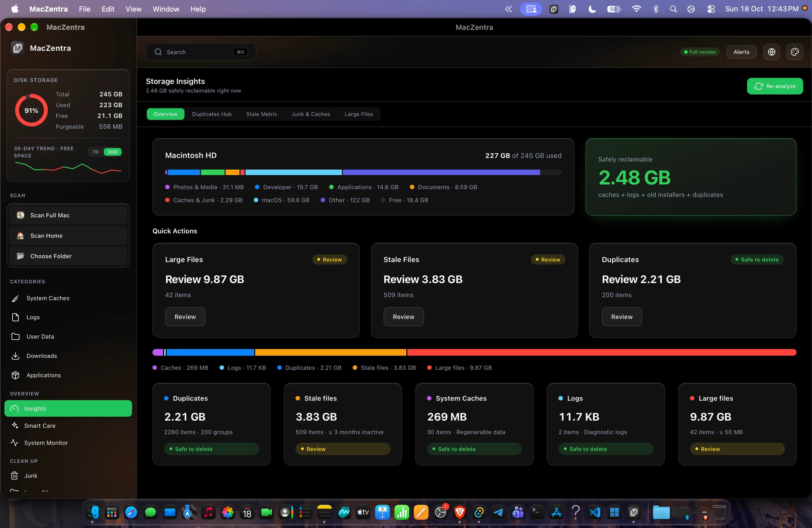Switch to the Overview tab
The height and width of the screenshot is (528, 812).
[x=166, y=114]
